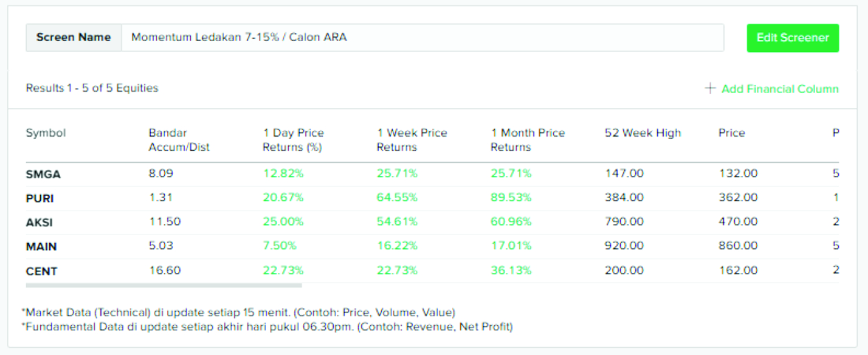Sort by Symbol column header
The image size is (868, 355).
pyautogui.click(x=46, y=133)
